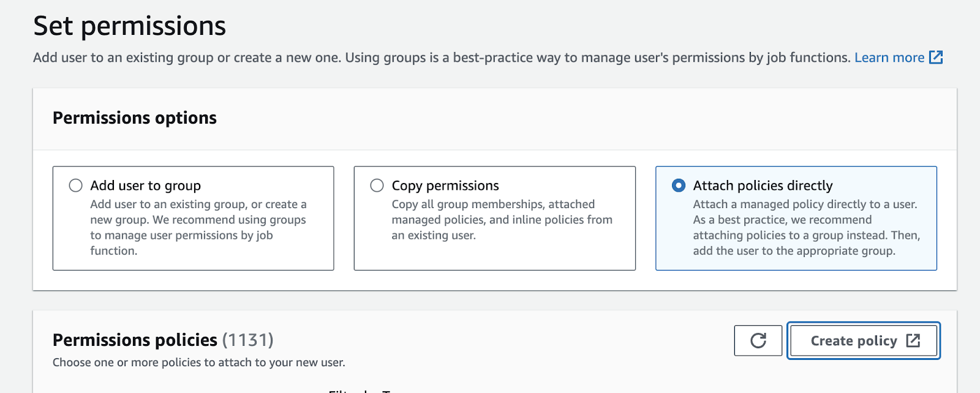This screenshot has width=980, height=393.
Task: Click the Attach policies directly option title
Action: (x=763, y=185)
